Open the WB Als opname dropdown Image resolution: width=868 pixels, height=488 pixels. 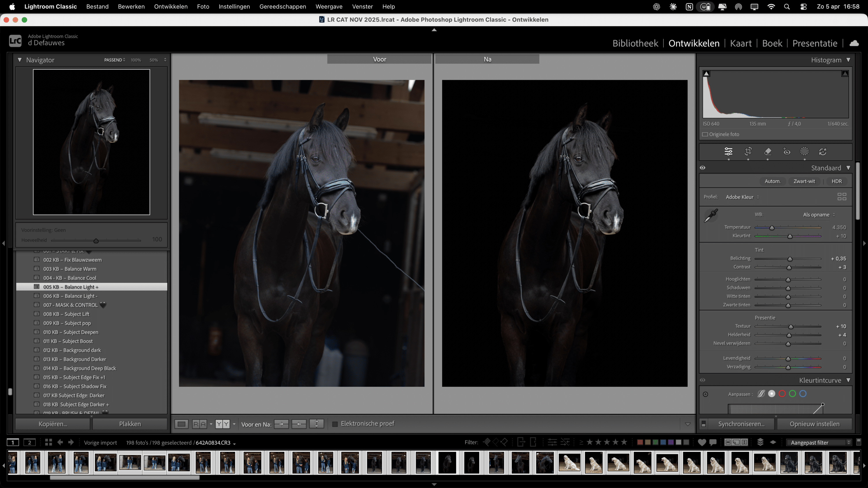818,215
